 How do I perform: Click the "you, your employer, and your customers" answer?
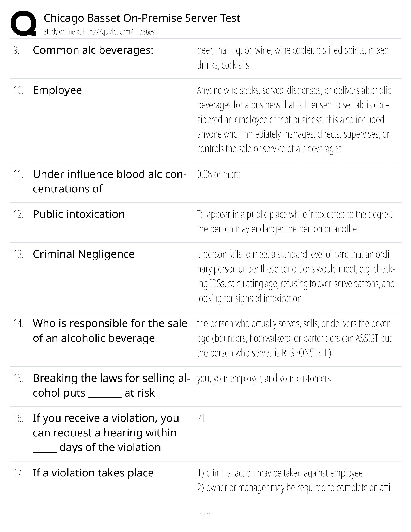pyautogui.click(x=264, y=379)
